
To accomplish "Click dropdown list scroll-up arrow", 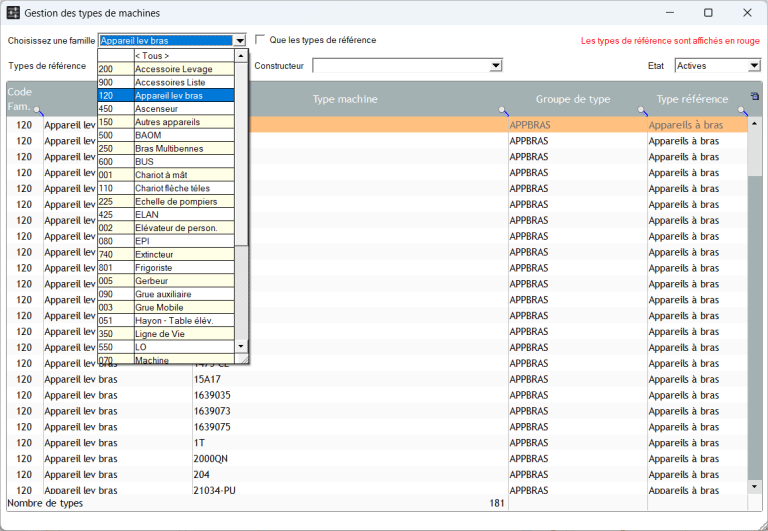I will point(240,55).
